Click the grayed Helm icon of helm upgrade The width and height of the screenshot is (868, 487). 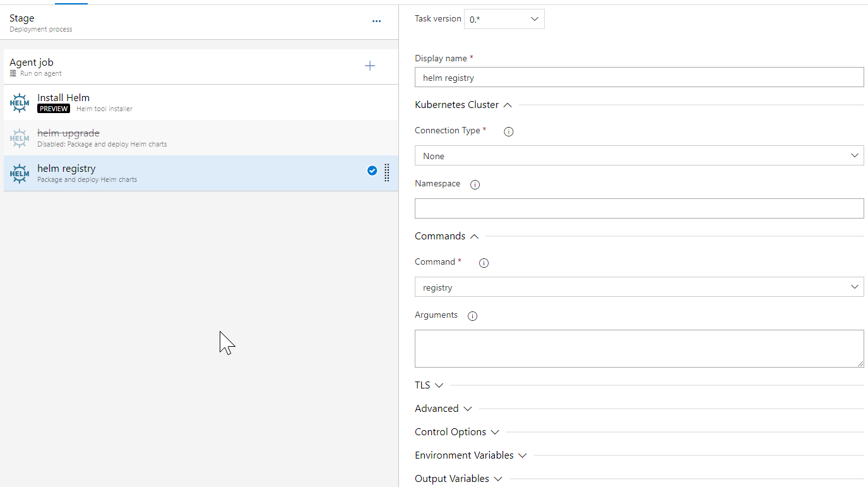point(20,138)
